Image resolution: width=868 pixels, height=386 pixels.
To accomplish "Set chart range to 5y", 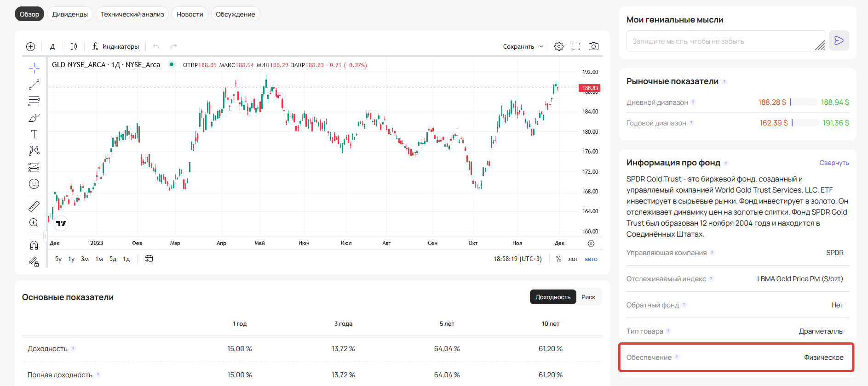I will (x=58, y=259).
